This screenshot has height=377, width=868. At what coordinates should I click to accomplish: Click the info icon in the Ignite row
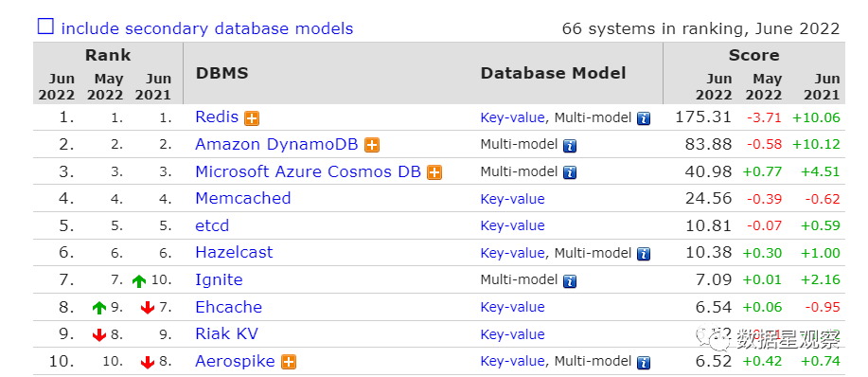click(570, 281)
